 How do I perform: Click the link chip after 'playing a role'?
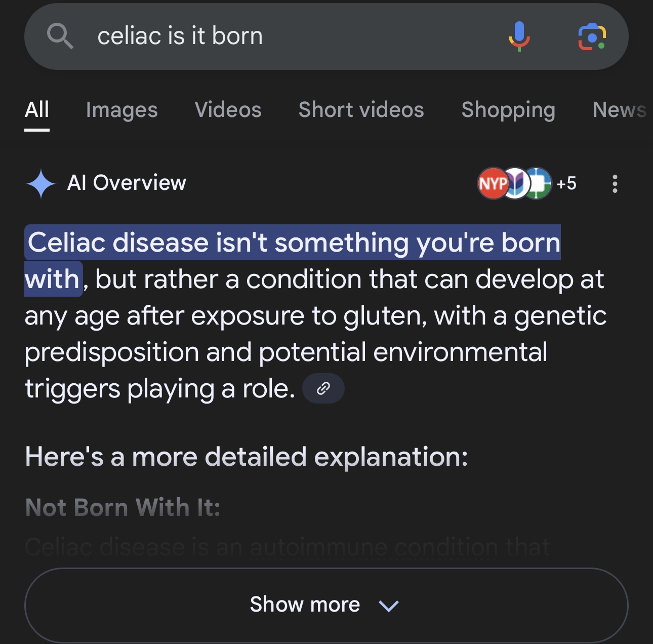(x=323, y=389)
